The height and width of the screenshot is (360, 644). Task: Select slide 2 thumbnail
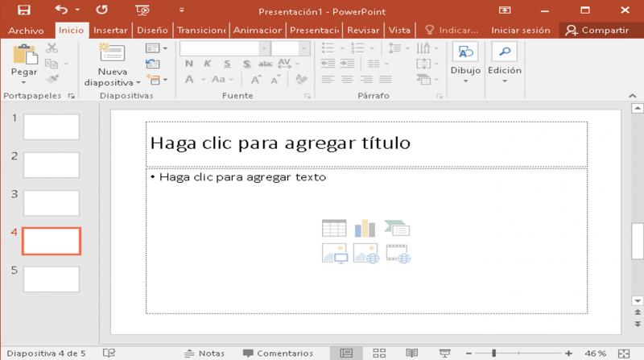[52, 164]
